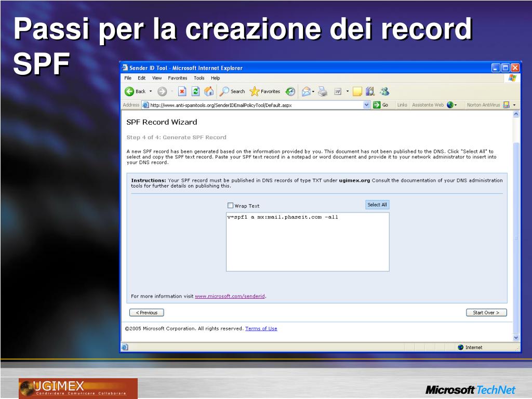Click the Previous button

pos(147,312)
